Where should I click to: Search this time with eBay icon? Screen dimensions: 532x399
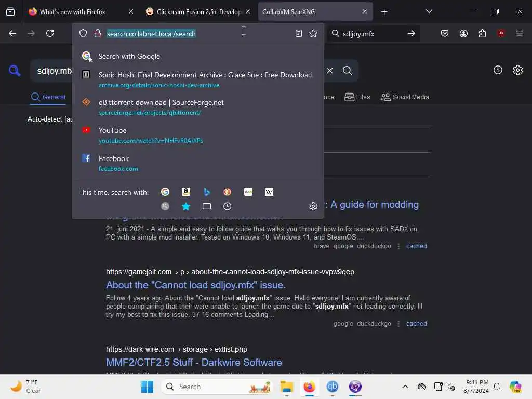pyautogui.click(x=248, y=192)
